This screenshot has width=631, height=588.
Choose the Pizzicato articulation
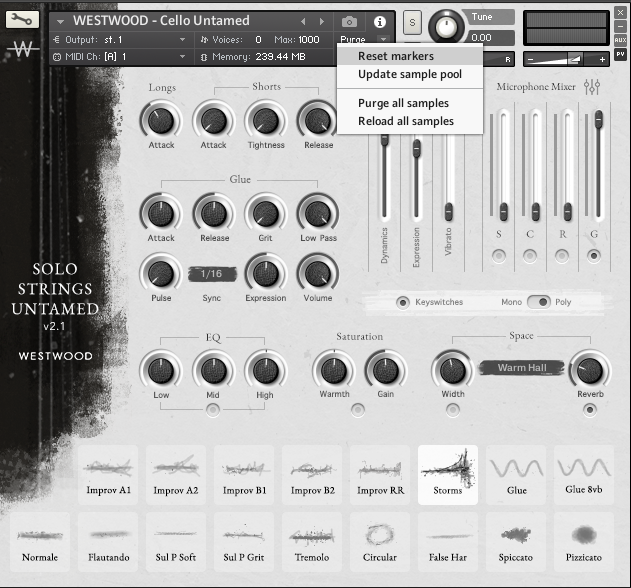coord(583,541)
